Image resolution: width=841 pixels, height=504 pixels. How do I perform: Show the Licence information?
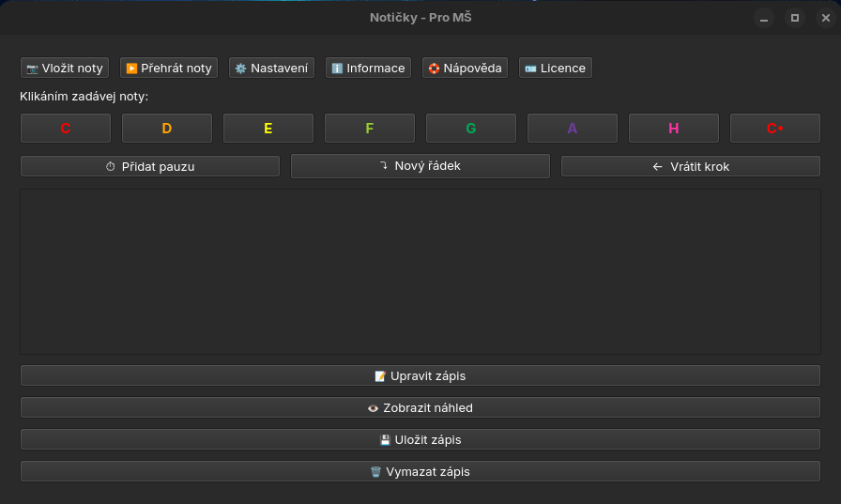(x=555, y=68)
